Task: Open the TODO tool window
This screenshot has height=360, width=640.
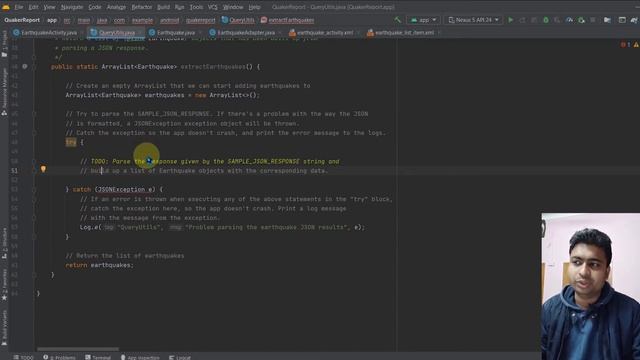Action: pos(23,357)
